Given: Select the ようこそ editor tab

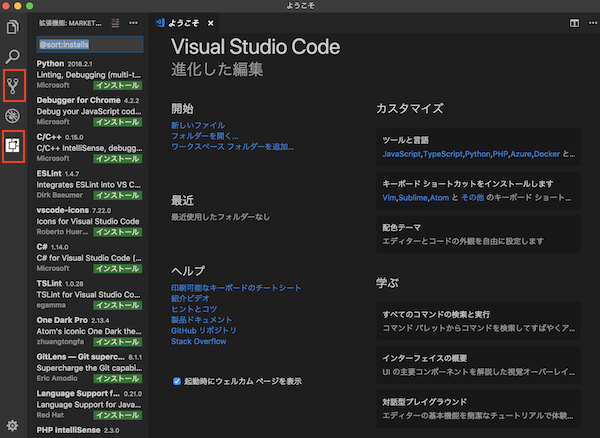Looking at the screenshot, I should pos(184,23).
